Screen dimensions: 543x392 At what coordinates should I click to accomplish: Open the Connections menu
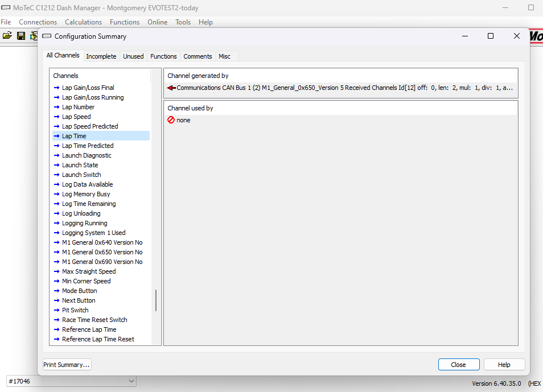[38, 22]
